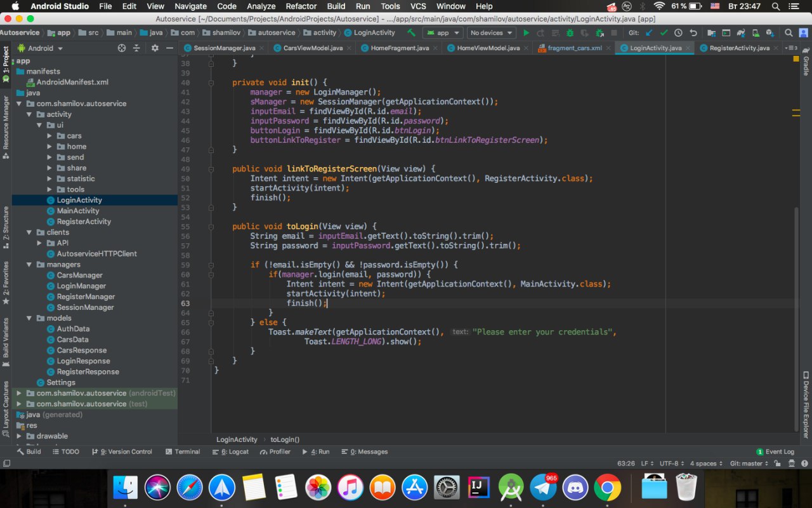Open the VCS menu
This screenshot has height=508, width=812.
click(418, 6)
